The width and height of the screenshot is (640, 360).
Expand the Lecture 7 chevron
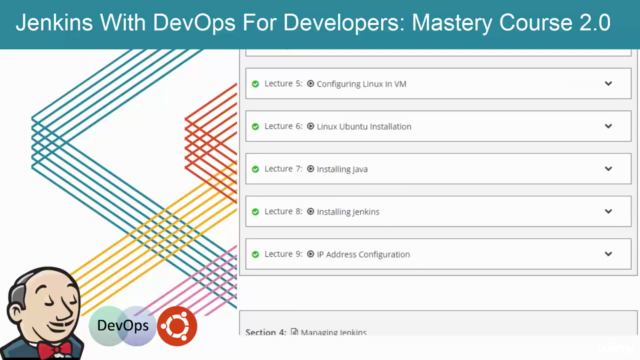coord(608,169)
